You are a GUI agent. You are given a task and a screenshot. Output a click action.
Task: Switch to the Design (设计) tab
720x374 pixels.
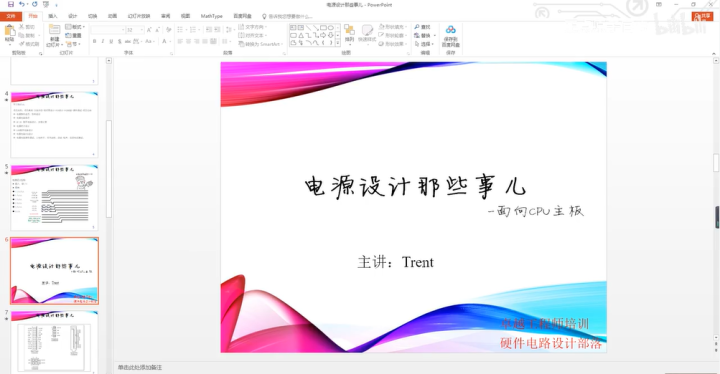point(73,16)
